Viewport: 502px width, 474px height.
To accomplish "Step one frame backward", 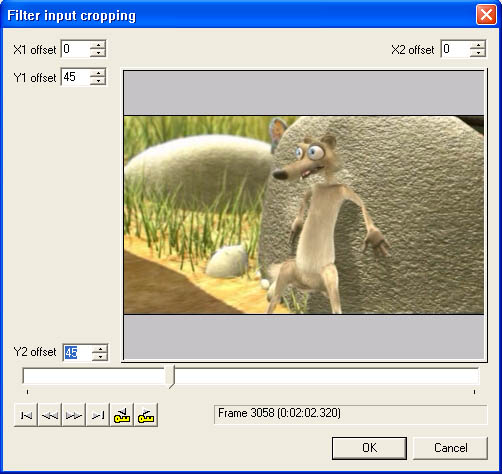I will (x=50, y=415).
